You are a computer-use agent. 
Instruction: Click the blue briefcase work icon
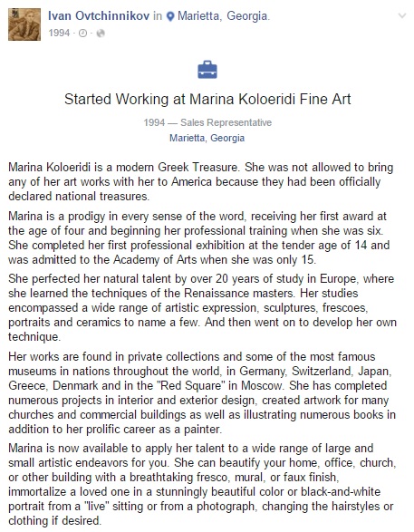(207, 70)
